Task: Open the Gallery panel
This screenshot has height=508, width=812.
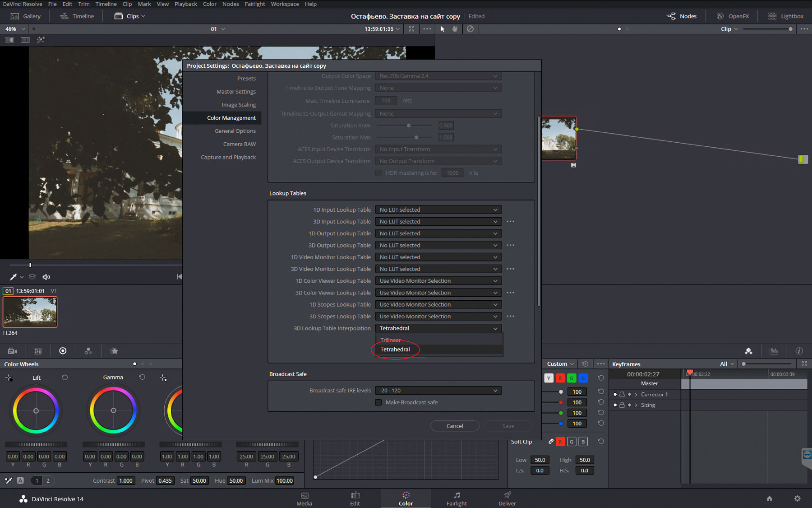Action: click(x=26, y=16)
